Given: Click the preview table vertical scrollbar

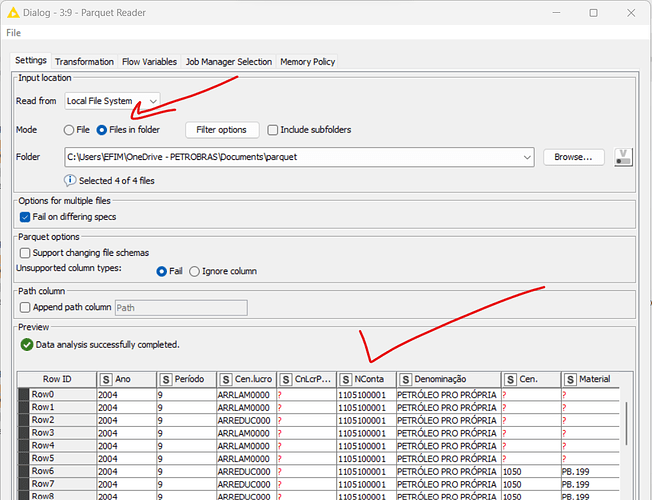Looking at the screenshot, I should [x=626, y=423].
